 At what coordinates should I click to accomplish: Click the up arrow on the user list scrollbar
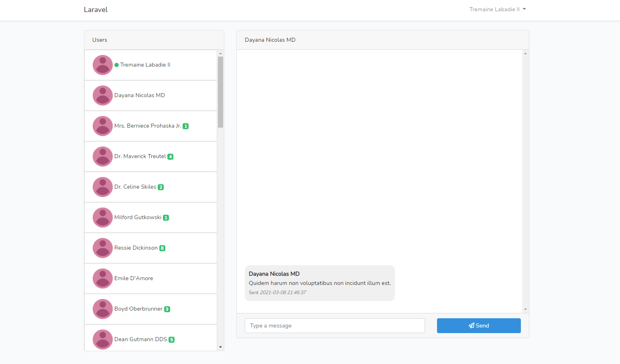(x=220, y=53)
